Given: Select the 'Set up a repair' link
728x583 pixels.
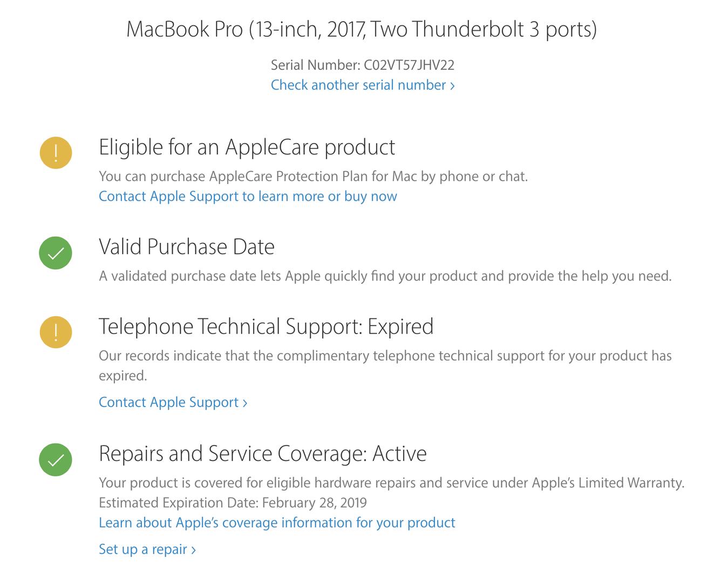Looking at the screenshot, I should (147, 550).
